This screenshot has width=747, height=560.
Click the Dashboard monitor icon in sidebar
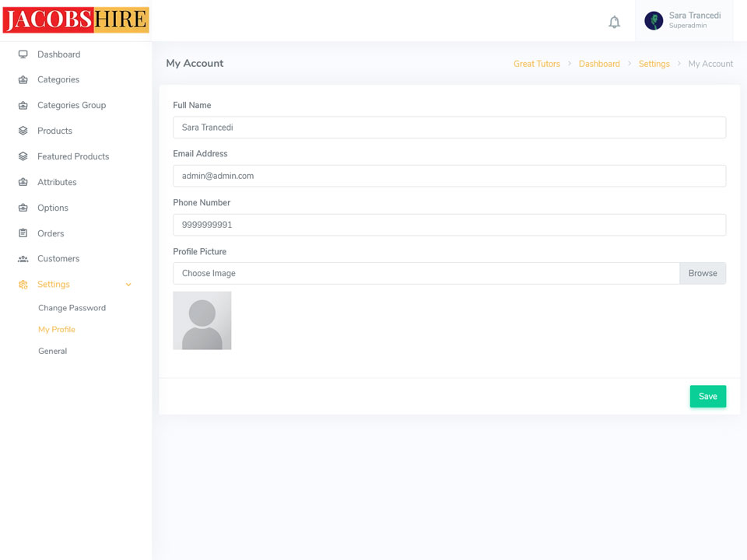(23, 54)
